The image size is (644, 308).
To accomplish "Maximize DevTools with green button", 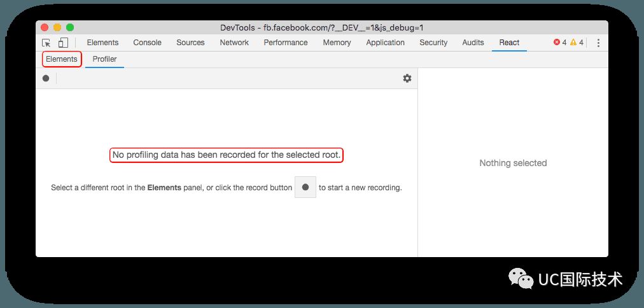I will click(x=70, y=27).
